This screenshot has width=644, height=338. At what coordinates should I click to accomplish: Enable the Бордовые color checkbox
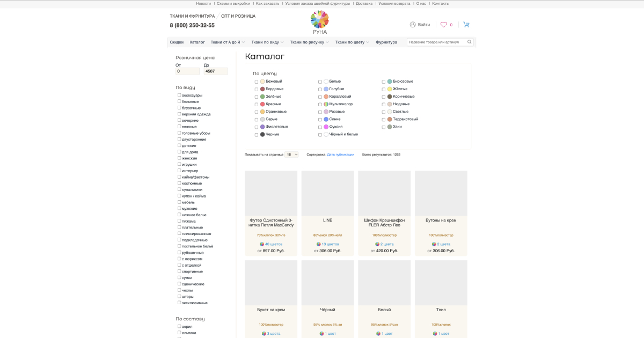point(257,90)
